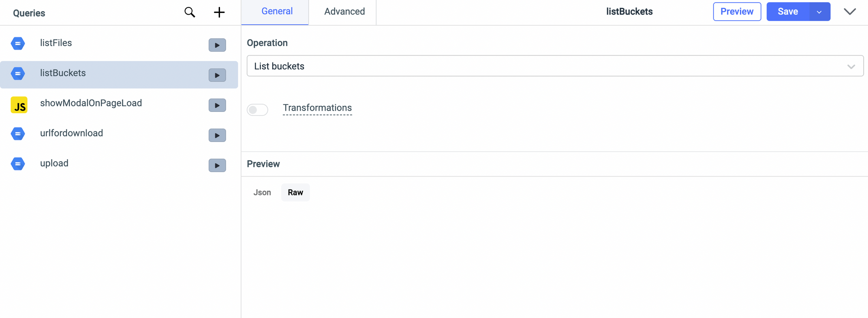Select the General tab

(x=277, y=12)
